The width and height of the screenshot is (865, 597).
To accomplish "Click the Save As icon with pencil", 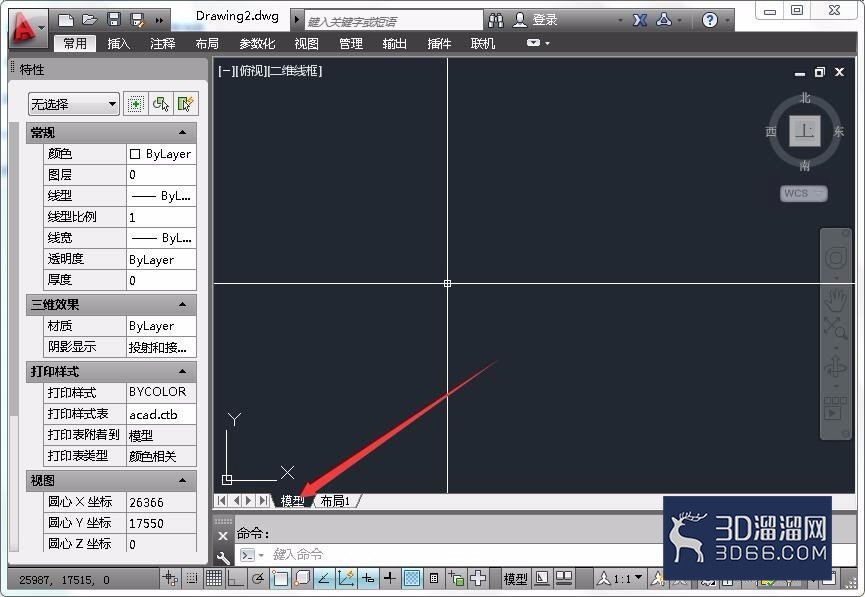I will tap(137, 20).
